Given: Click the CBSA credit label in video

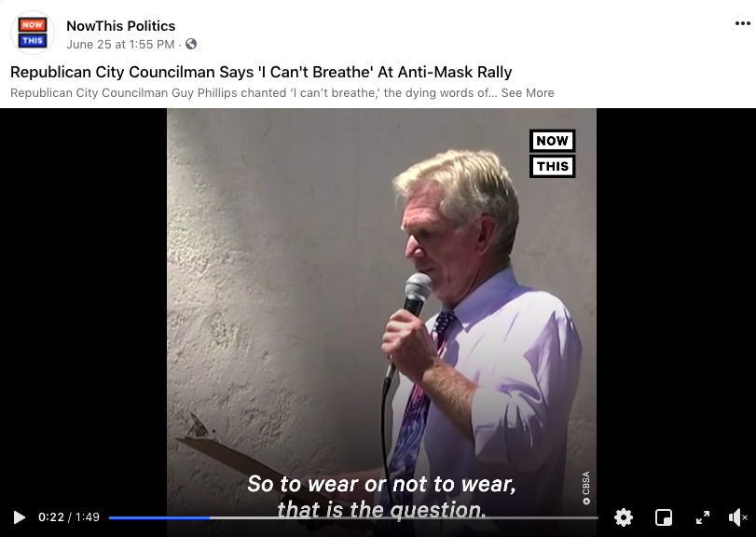Looking at the screenshot, I should (x=585, y=488).
